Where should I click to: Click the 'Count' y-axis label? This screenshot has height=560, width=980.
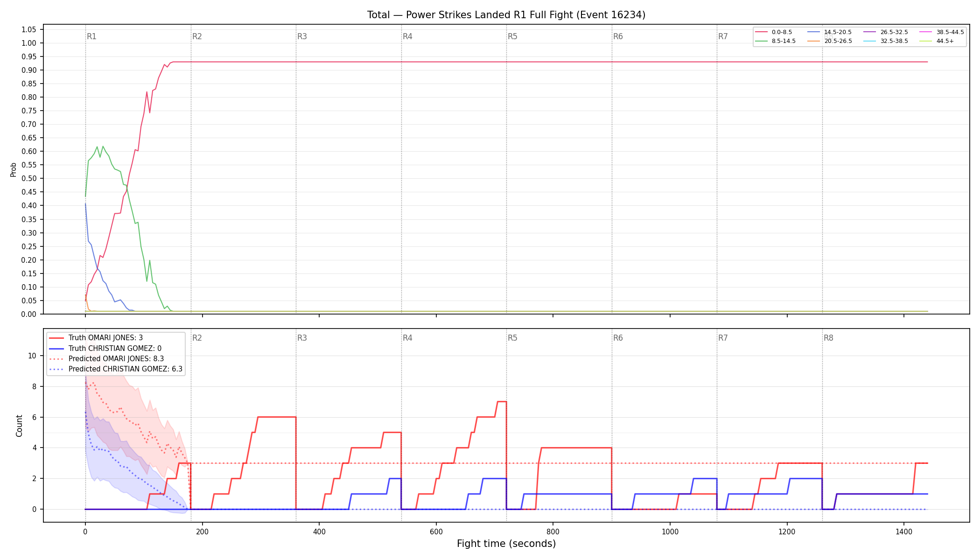(x=19, y=426)
